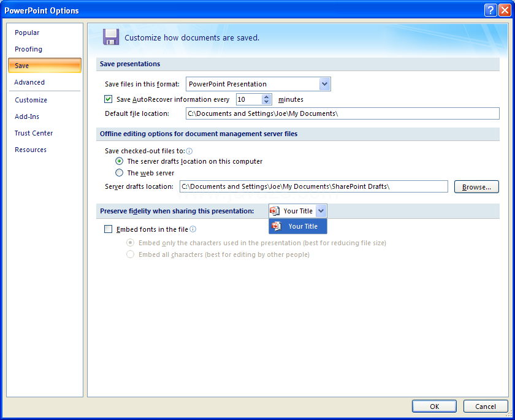Click the Offline editing options section heading
This screenshot has height=420, width=515.
pos(199,134)
